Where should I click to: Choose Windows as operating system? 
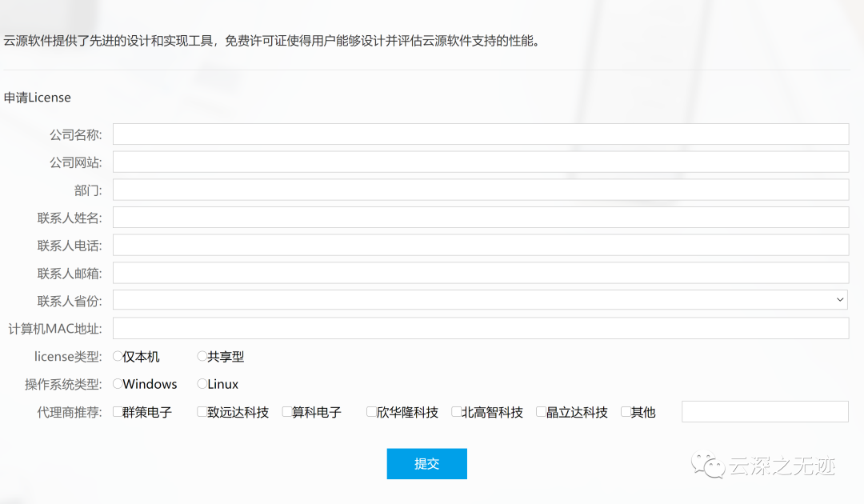[x=118, y=384]
